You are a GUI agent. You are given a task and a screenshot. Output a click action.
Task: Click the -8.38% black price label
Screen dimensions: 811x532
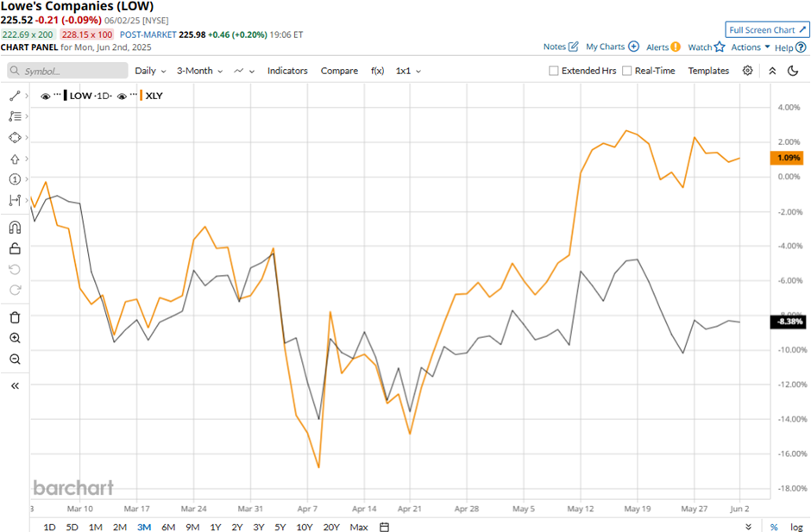click(788, 322)
